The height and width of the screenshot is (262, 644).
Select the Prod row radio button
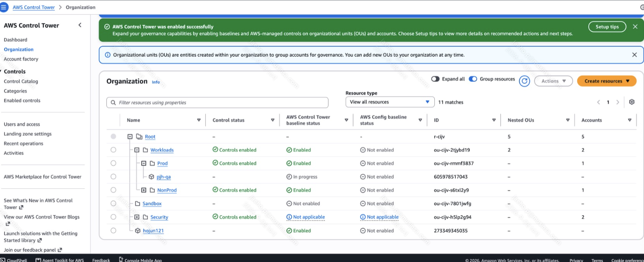coord(113,163)
